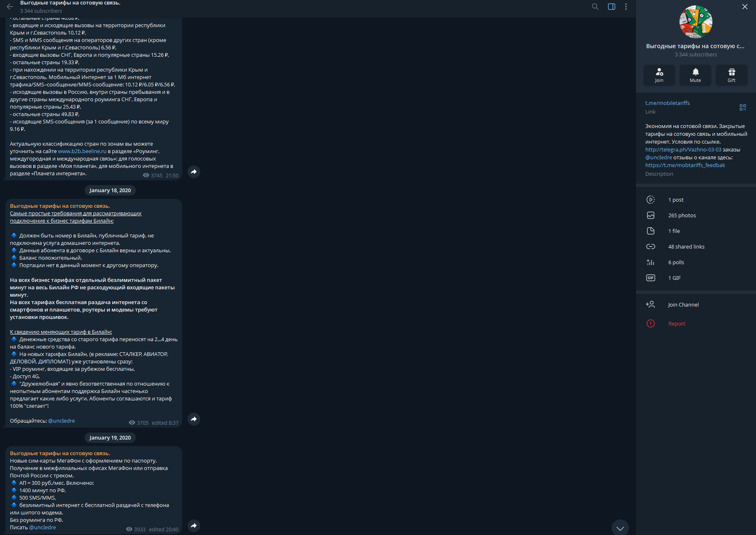Click the add-person icon beside Join Channel
Image resolution: width=756 pixels, height=535 pixels.
(x=650, y=305)
